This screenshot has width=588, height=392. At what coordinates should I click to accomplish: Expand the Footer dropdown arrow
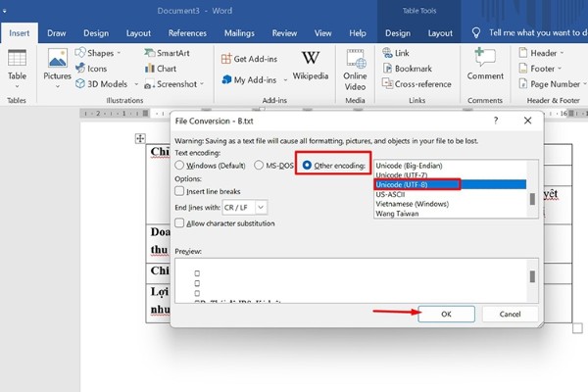pos(560,69)
